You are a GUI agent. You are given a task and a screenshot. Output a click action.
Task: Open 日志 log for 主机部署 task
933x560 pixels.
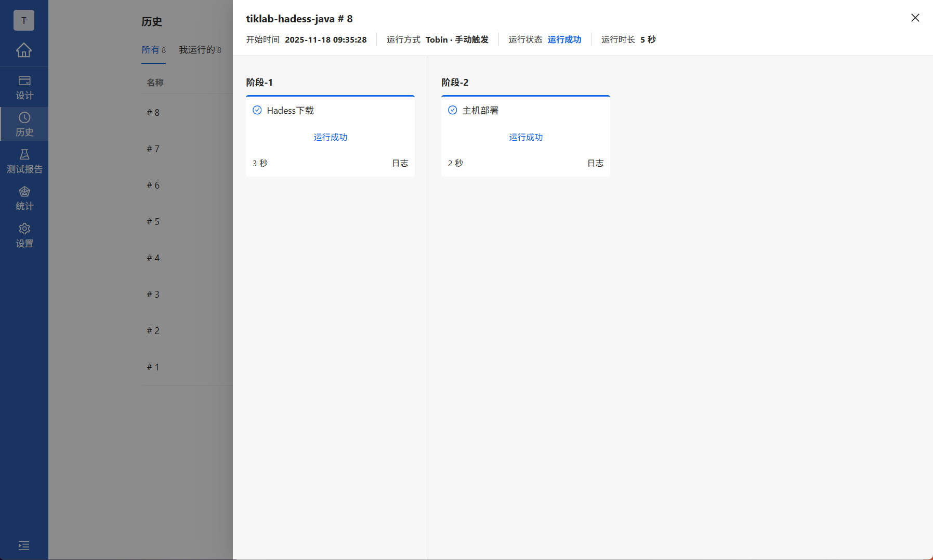[595, 163]
